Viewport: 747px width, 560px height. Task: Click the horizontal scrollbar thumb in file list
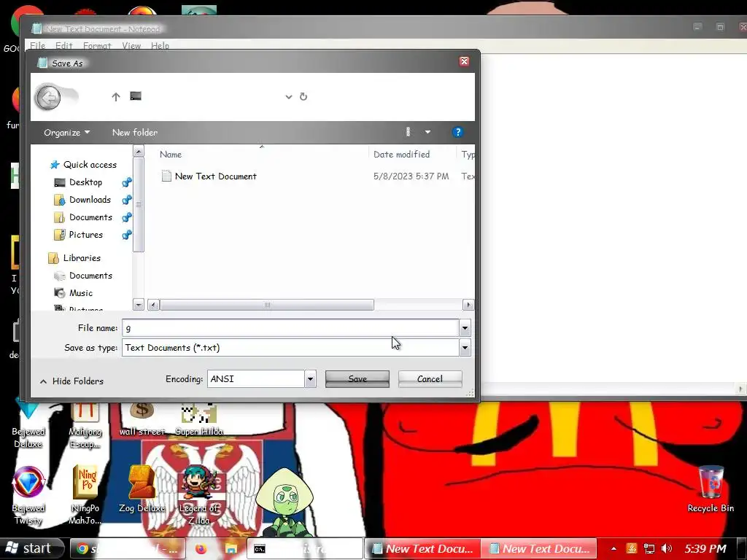click(267, 305)
